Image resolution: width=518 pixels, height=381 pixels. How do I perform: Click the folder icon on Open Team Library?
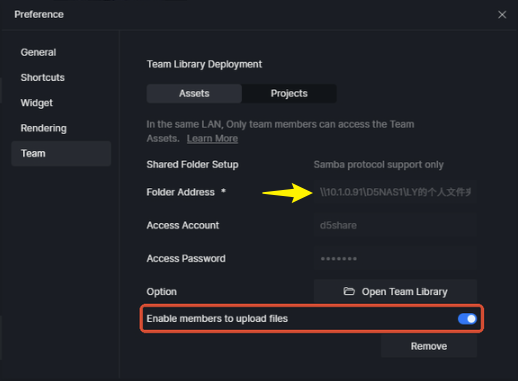(x=349, y=291)
